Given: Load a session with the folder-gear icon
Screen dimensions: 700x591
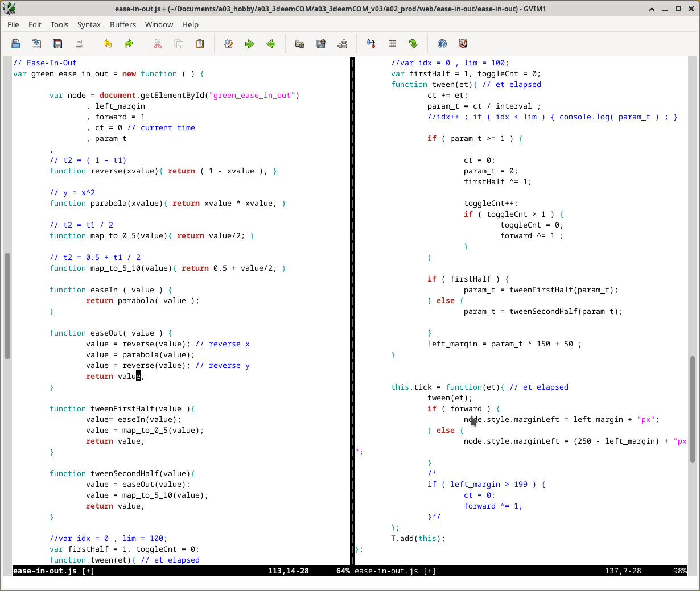Looking at the screenshot, I should [300, 44].
